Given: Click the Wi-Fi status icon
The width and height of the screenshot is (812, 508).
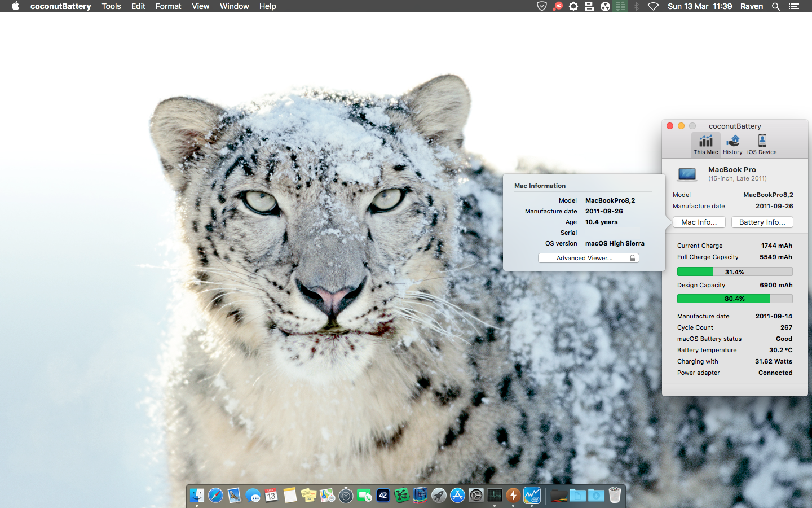Looking at the screenshot, I should (653, 6).
